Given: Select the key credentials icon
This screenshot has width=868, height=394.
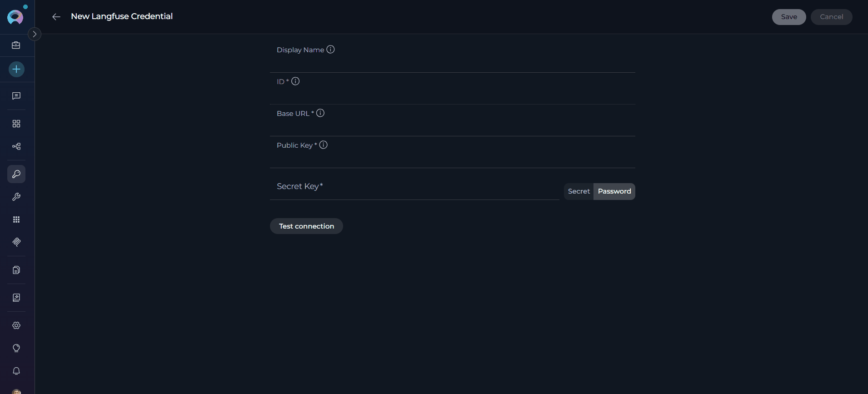Looking at the screenshot, I should coord(16,174).
